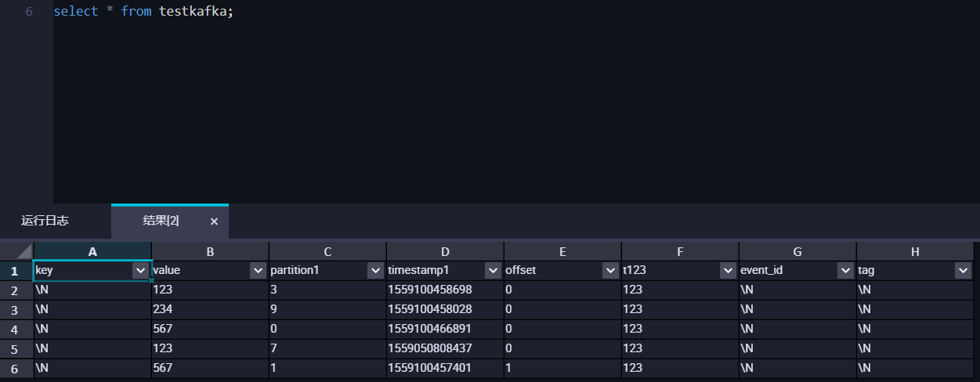Close the 结果[2] results tab

214,222
